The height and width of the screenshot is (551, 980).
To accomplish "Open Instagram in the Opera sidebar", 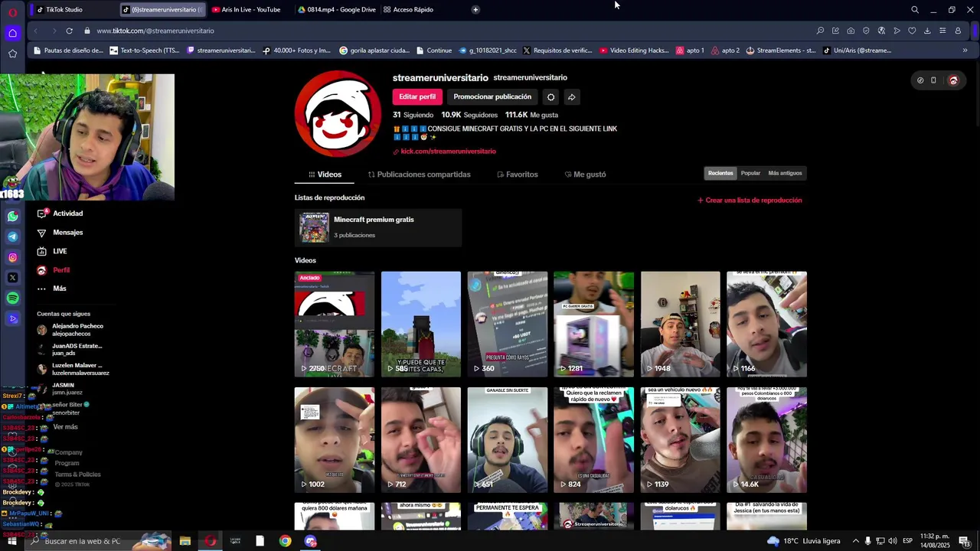I will [x=12, y=257].
